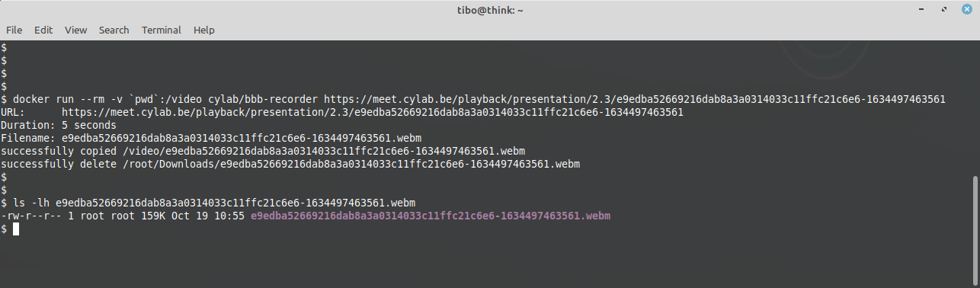Open the View menu
This screenshot has width=980, height=288.
click(x=75, y=30)
